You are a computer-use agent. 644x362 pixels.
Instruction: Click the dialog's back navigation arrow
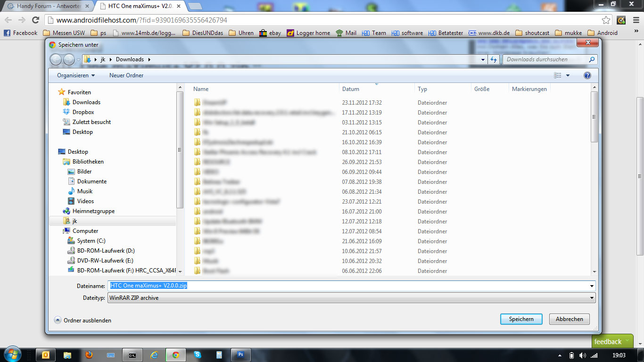pyautogui.click(x=56, y=59)
